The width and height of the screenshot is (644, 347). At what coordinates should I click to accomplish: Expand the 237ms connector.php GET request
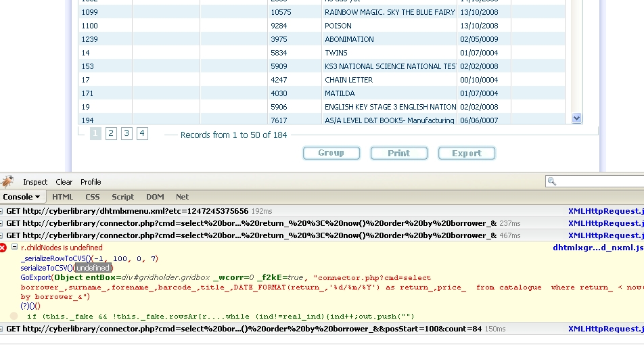[1, 223]
